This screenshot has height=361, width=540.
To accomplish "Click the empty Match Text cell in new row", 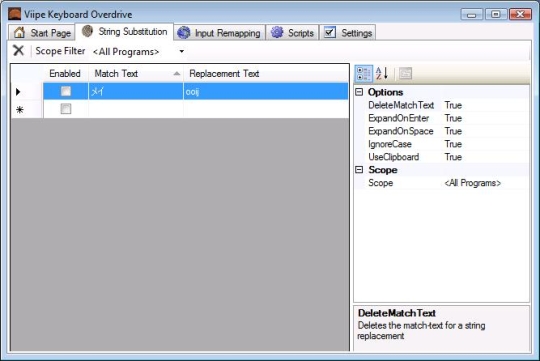I will (136, 109).
